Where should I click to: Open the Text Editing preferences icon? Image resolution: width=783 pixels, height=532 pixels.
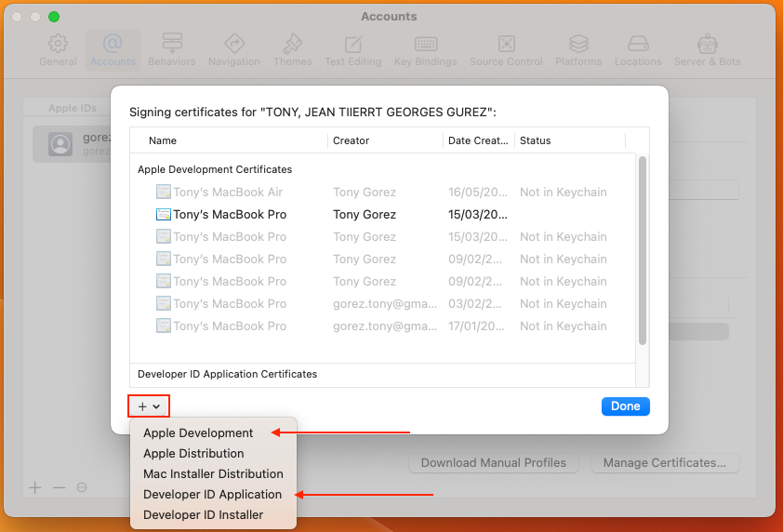[x=353, y=44]
